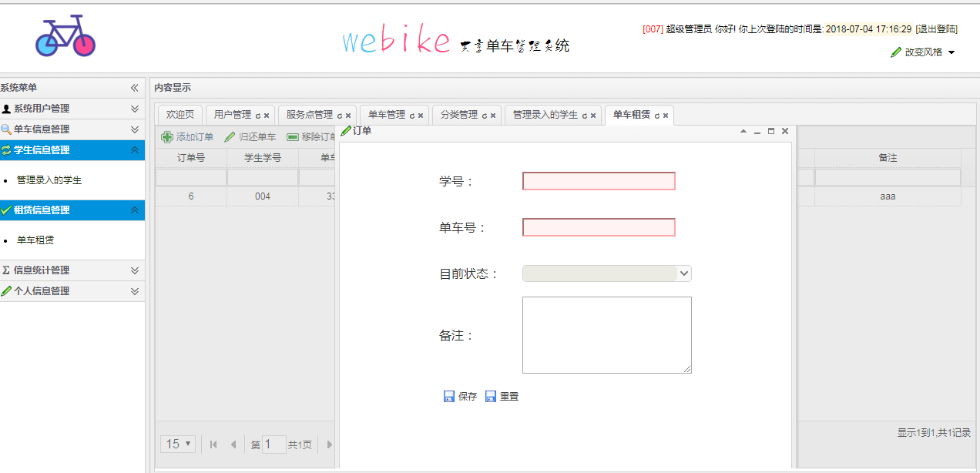Click the filter box under 订单号
Screen dimensions: 980x473
(191, 177)
